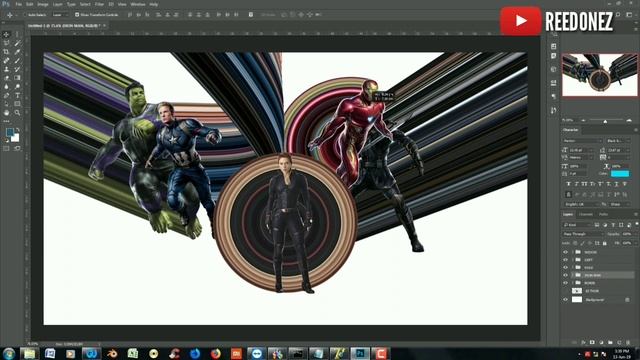Click the cyan text color swatch
This screenshot has height=360, width=640.
pyautogui.click(x=620, y=174)
